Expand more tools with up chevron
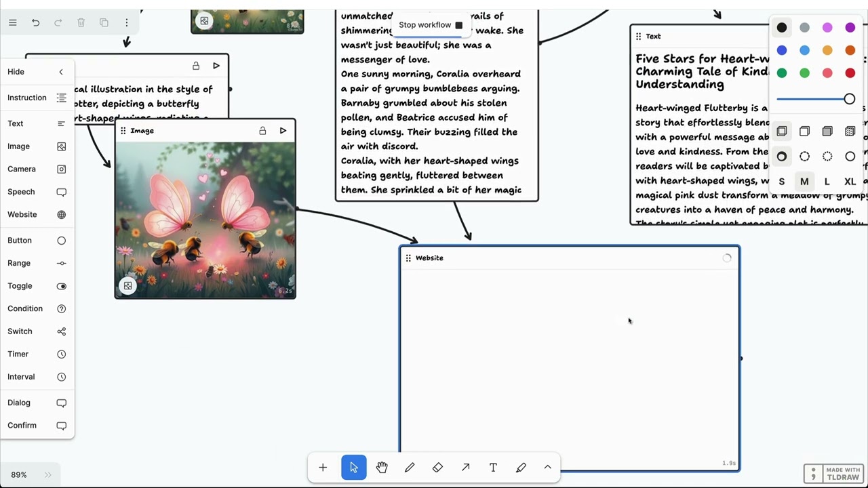The image size is (868, 488). tap(548, 468)
